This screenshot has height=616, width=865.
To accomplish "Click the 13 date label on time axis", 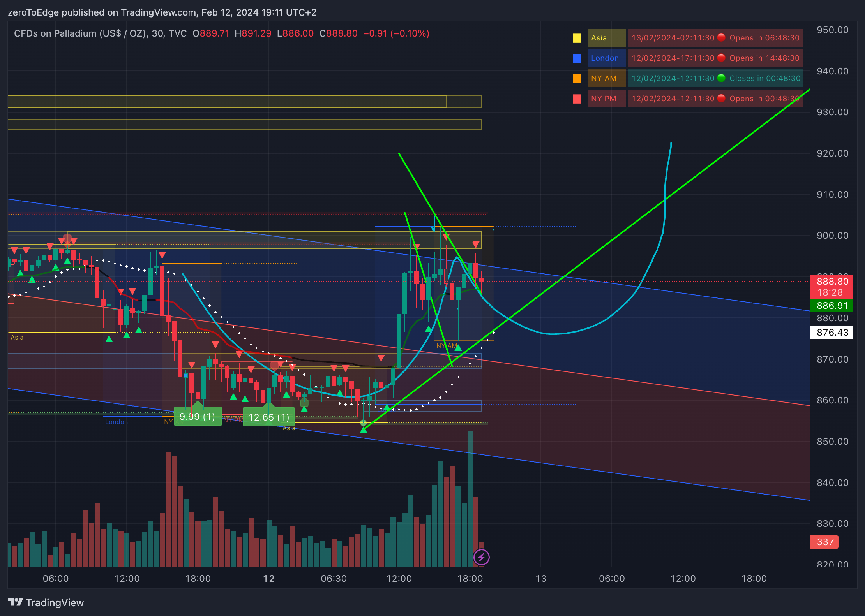I will point(541,579).
